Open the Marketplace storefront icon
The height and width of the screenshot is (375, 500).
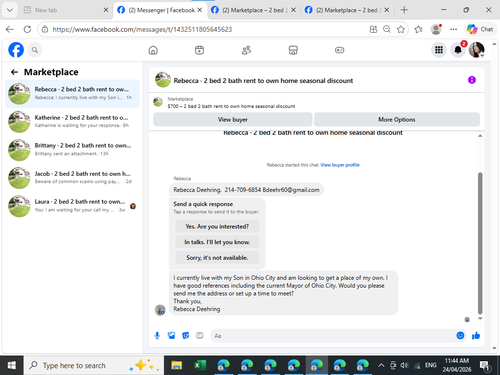coord(293,50)
